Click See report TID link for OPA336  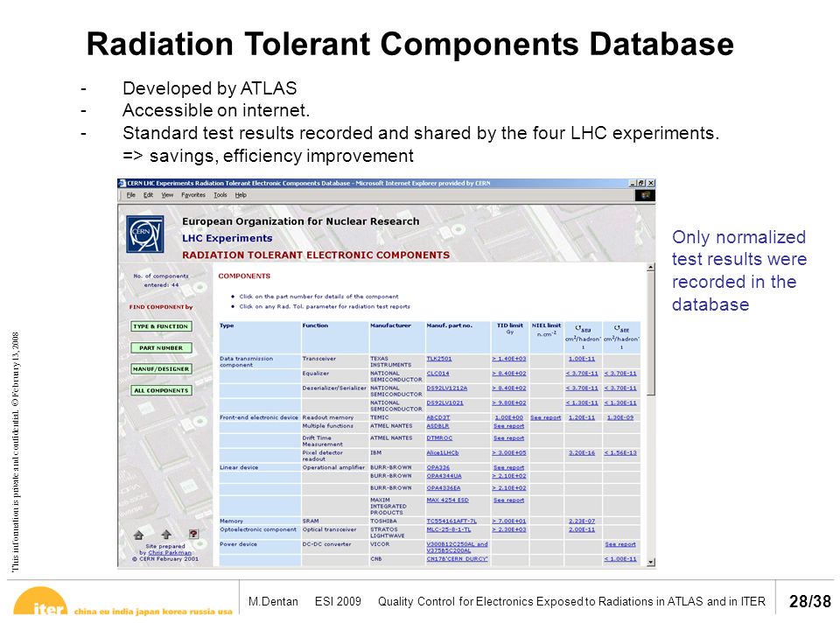(x=508, y=467)
